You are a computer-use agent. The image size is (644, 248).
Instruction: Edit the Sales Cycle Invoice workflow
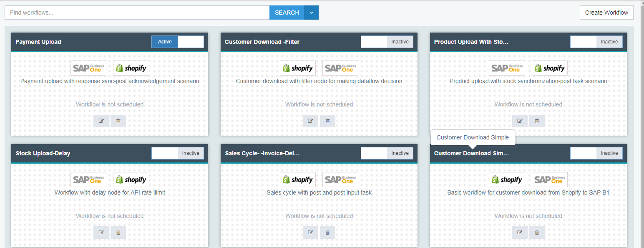click(310, 233)
